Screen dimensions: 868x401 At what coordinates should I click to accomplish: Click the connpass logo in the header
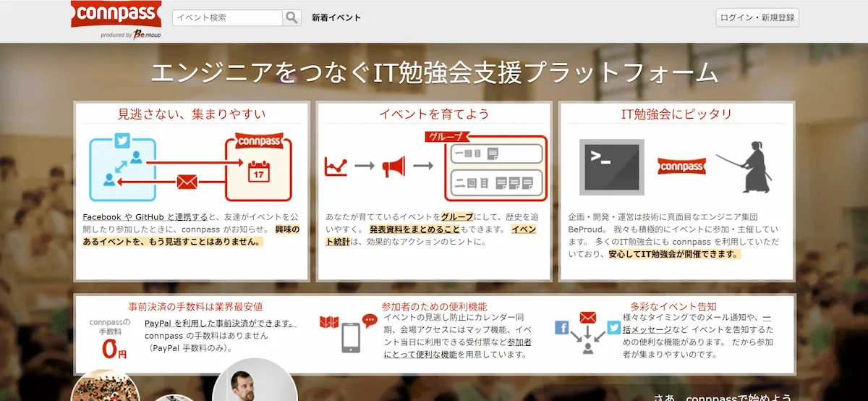(x=116, y=14)
